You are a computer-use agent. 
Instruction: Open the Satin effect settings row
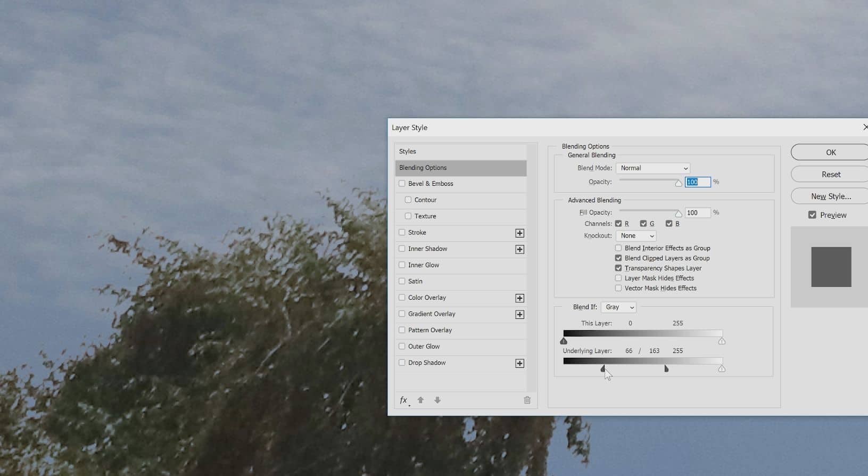[x=461, y=281]
